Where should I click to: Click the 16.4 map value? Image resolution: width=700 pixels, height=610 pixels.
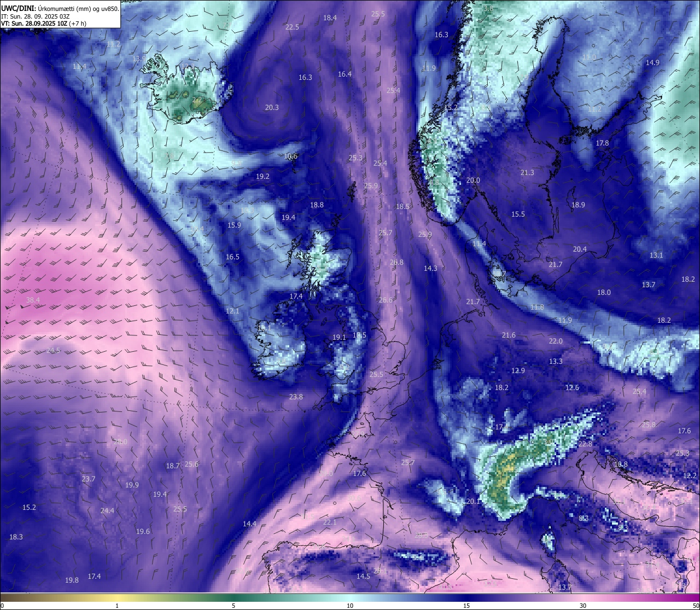(345, 74)
